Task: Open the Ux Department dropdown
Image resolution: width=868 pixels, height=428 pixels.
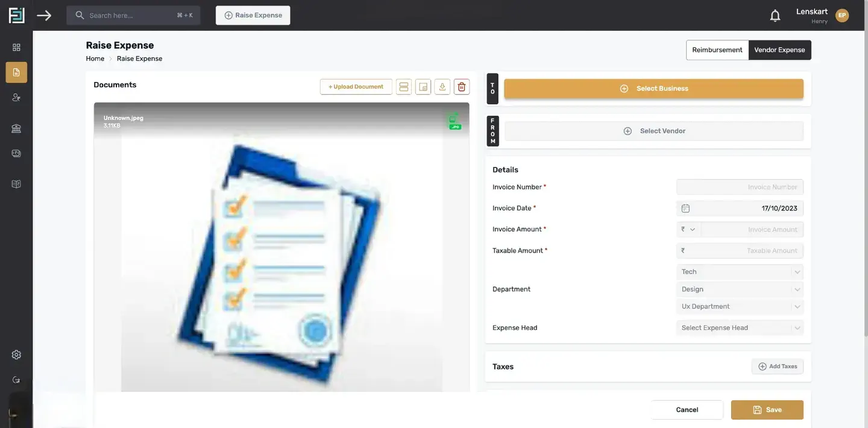Action: (740, 306)
